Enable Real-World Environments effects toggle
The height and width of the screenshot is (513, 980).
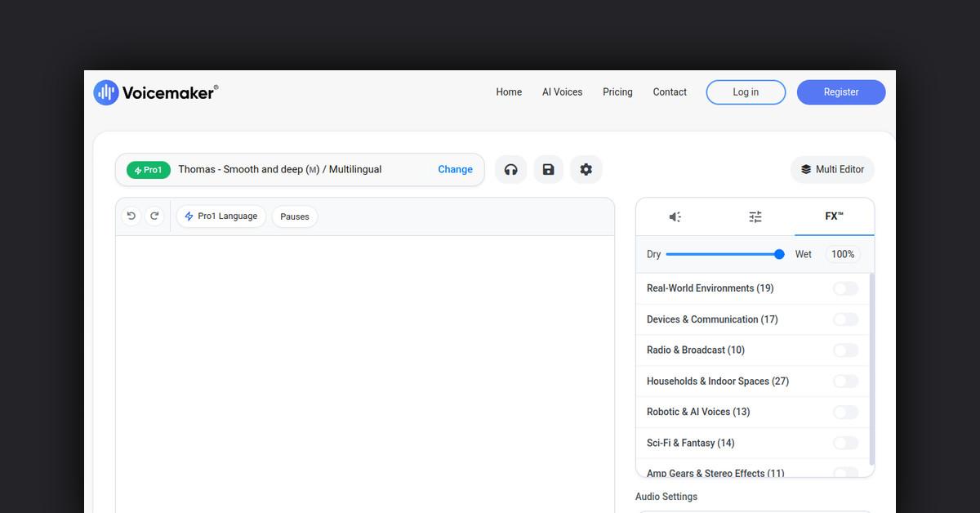pyautogui.click(x=845, y=288)
